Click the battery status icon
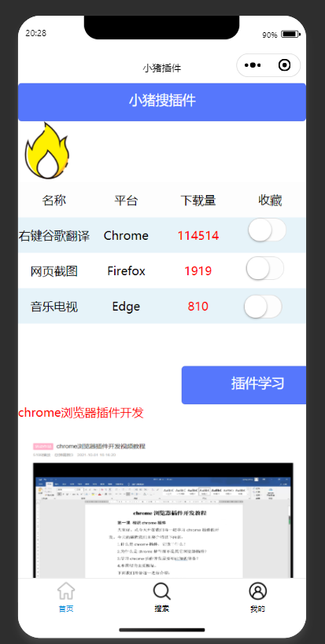The image size is (325, 644). tap(290, 34)
